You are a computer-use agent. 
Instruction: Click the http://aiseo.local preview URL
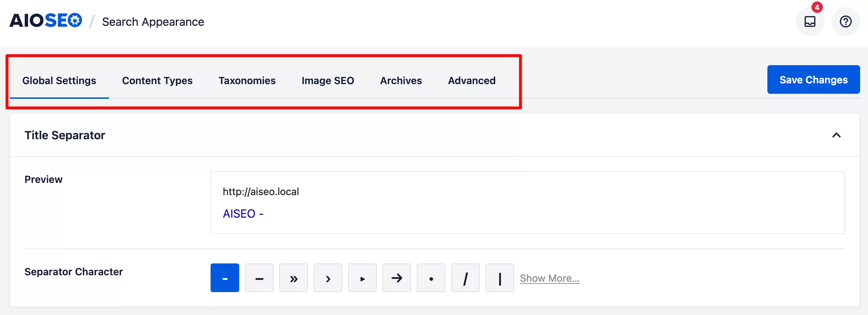(x=261, y=192)
